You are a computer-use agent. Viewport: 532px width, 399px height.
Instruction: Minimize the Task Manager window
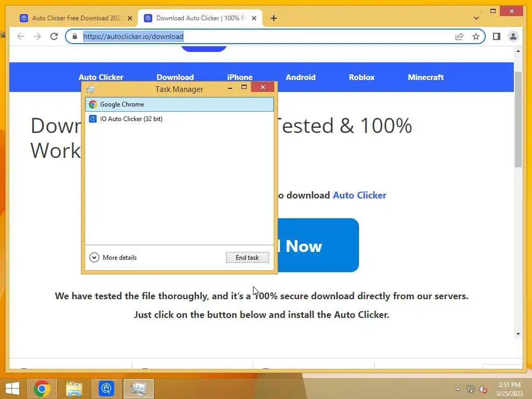click(x=230, y=87)
